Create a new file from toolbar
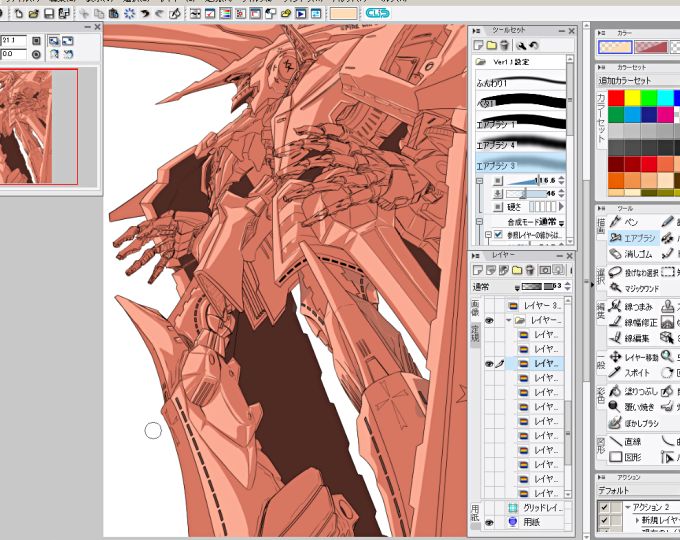Image resolution: width=680 pixels, height=540 pixels. point(19,13)
